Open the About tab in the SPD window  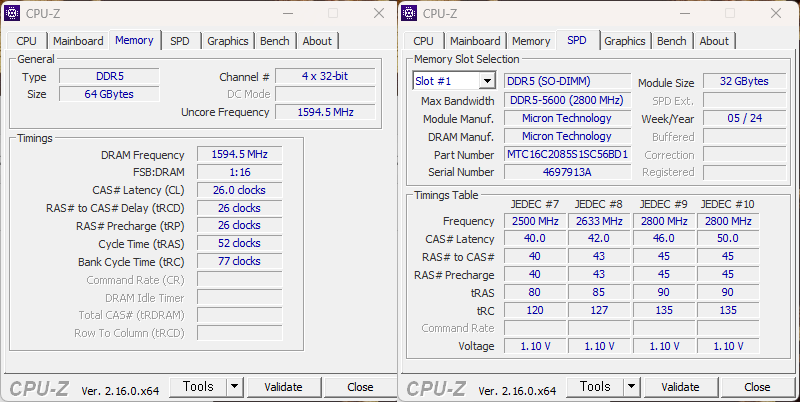pos(714,41)
